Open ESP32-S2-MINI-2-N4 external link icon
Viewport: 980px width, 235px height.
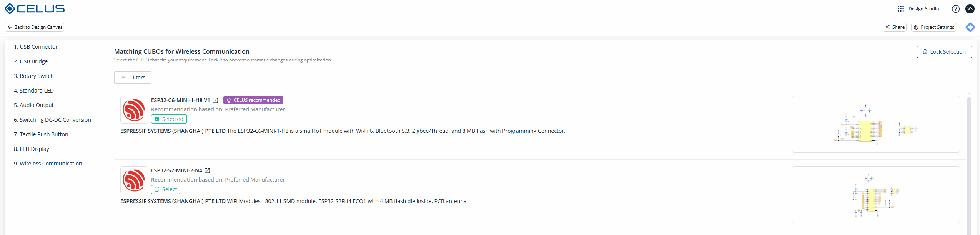pyautogui.click(x=208, y=170)
